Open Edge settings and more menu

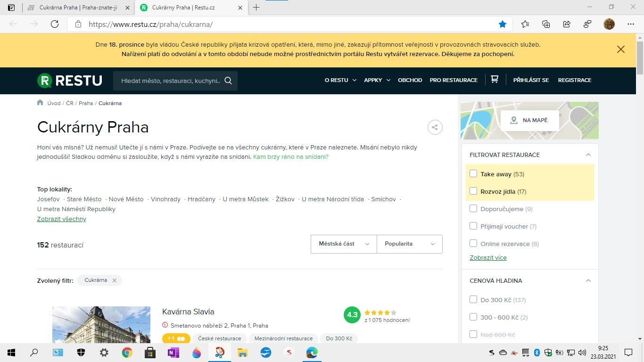[631, 24]
